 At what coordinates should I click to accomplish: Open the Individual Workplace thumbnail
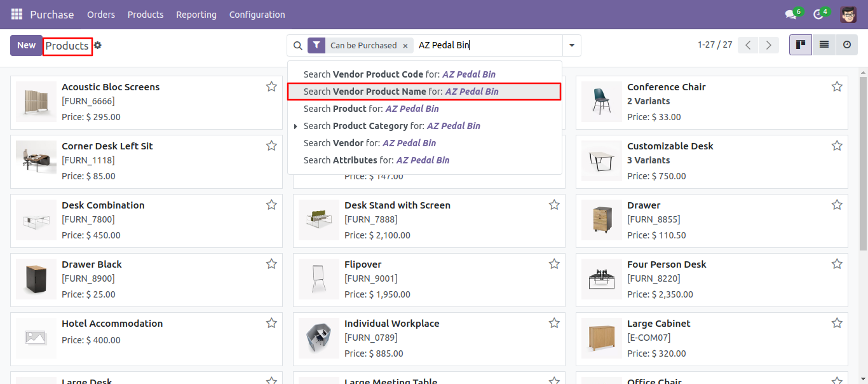pos(319,338)
